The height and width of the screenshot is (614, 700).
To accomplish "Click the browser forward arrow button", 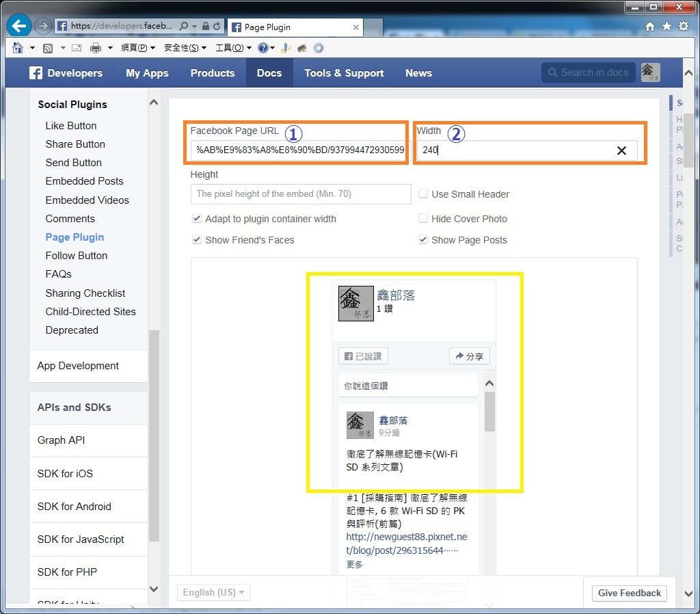I will point(43,26).
